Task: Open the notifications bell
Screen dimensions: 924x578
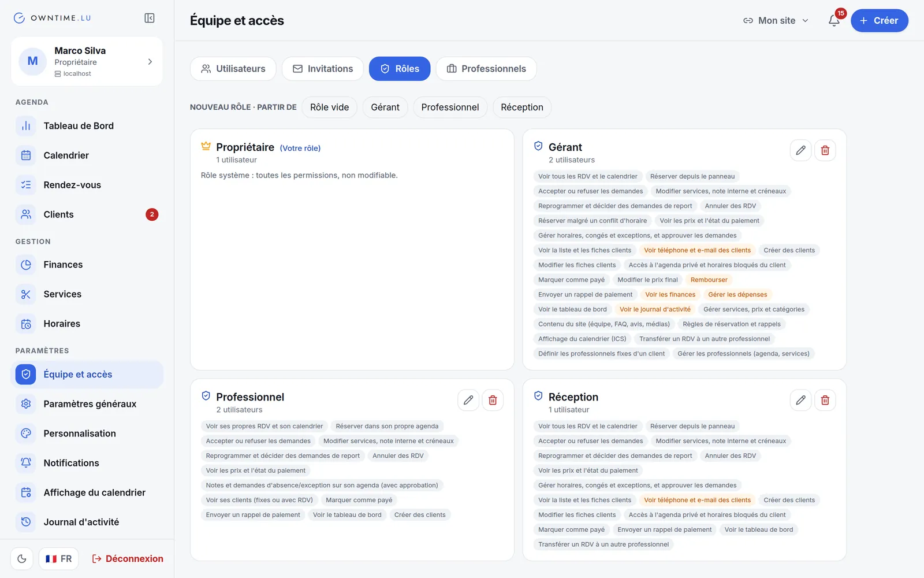Action: click(x=834, y=21)
